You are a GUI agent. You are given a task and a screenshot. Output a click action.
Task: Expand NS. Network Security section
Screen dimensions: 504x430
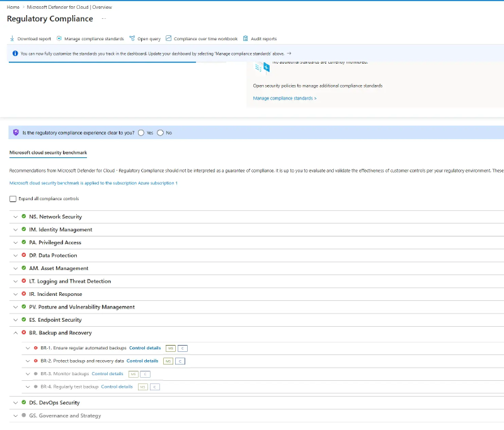15,217
